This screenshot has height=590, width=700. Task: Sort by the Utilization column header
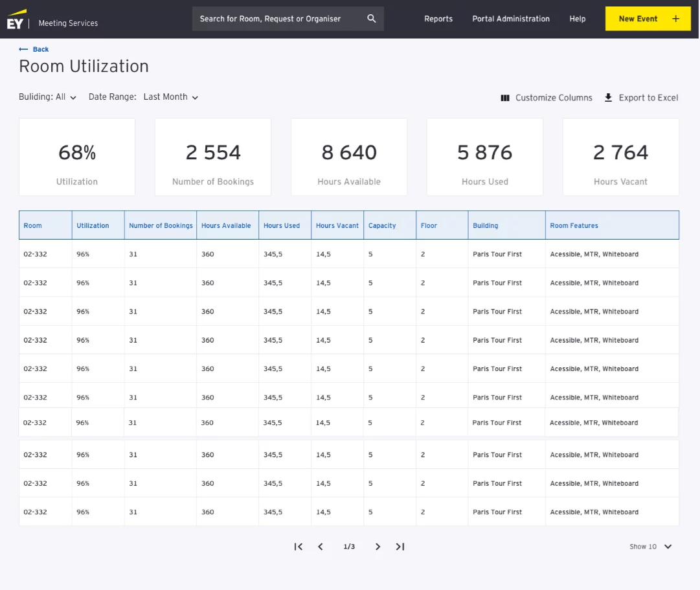(91, 225)
